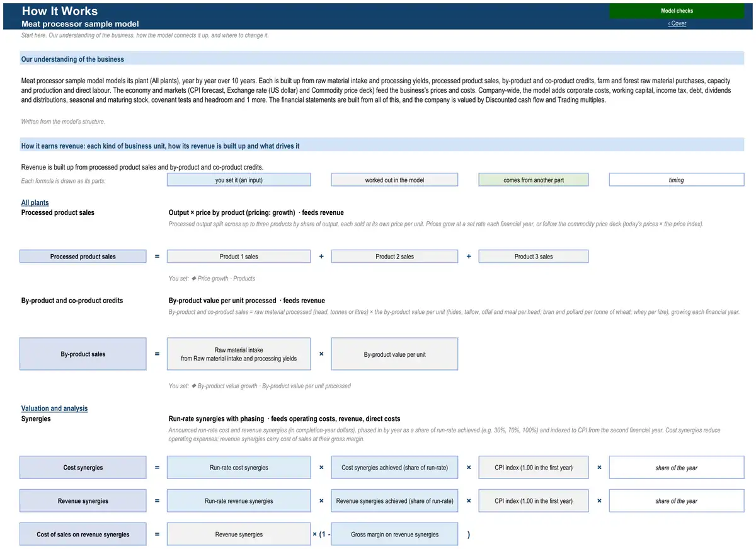Click the "How It Works" page title
756x549 pixels.
pyautogui.click(x=60, y=11)
